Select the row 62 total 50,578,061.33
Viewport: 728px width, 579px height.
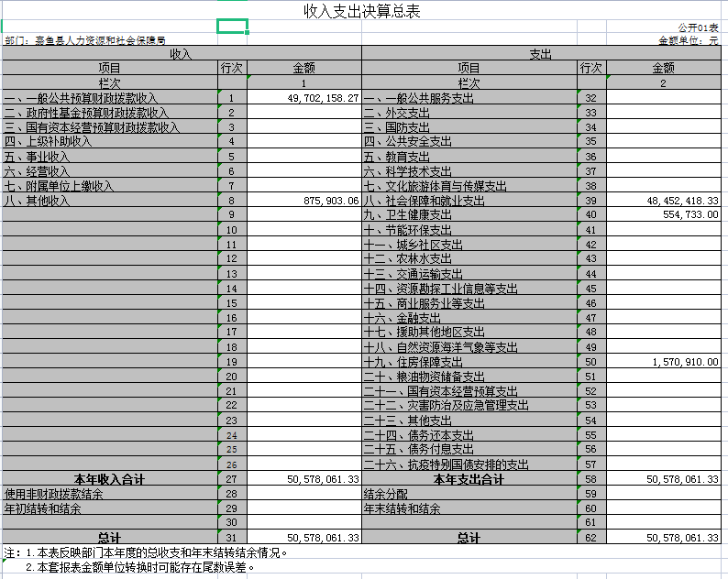[x=664, y=538]
